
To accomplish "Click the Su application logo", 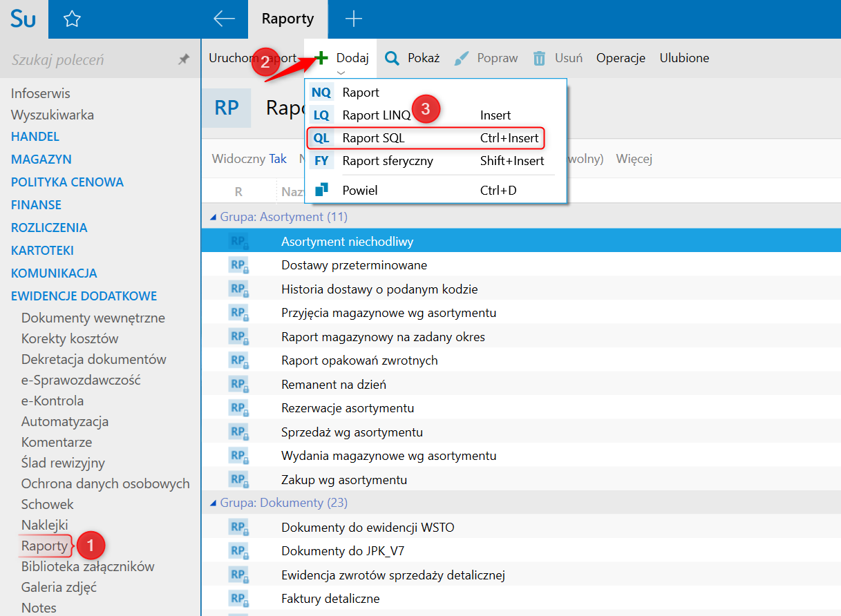I will click(23, 19).
